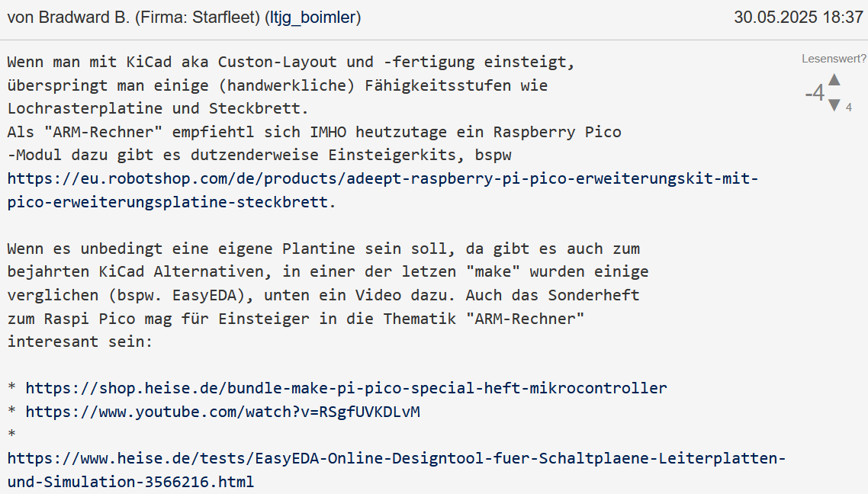Screen dimensions: 868x494
Task: Upvote the post with the up arrow
Action: tap(834, 80)
